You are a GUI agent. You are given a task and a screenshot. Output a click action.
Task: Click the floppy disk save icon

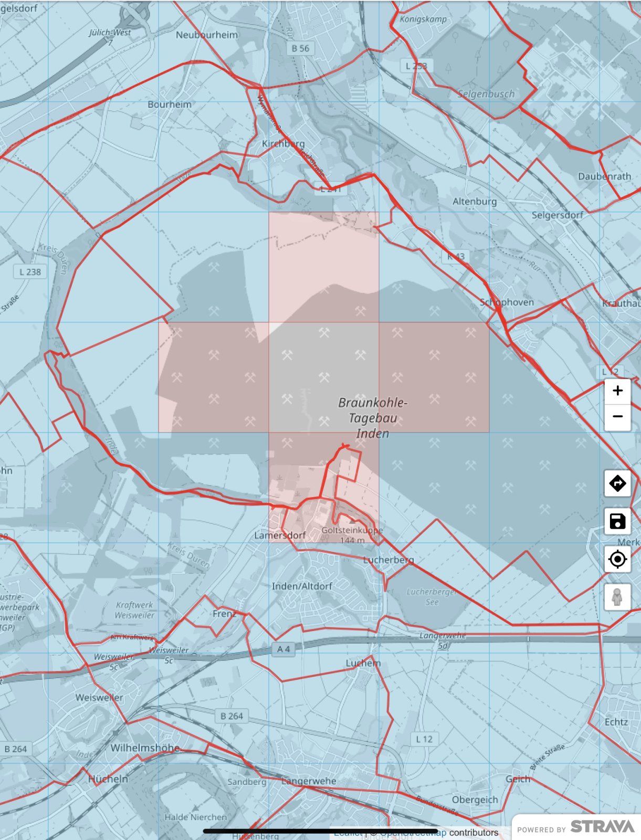click(617, 521)
